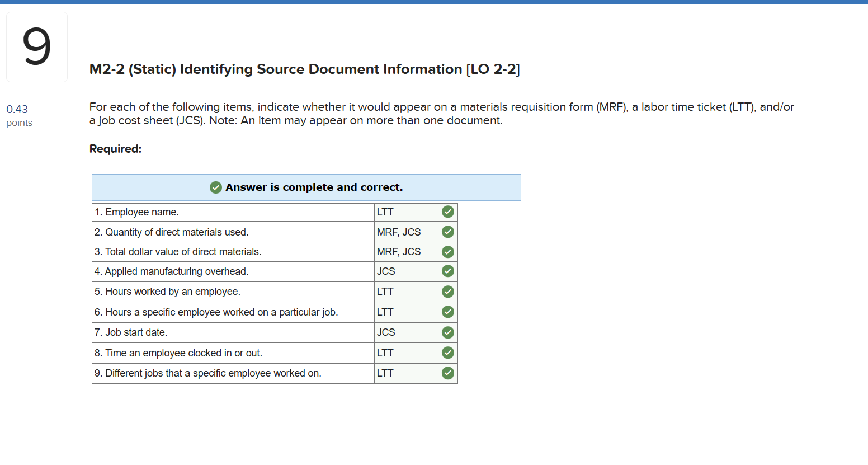Click the checkmark in the Job start date row
The height and width of the screenshot is (465, 868).
(448, 332)
